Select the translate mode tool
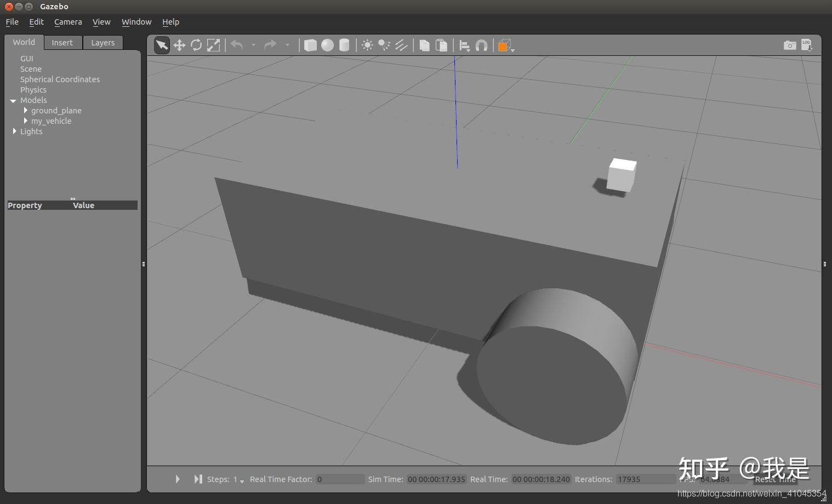Viewport: 832px width, 504px height. click(x=179, y=45)
